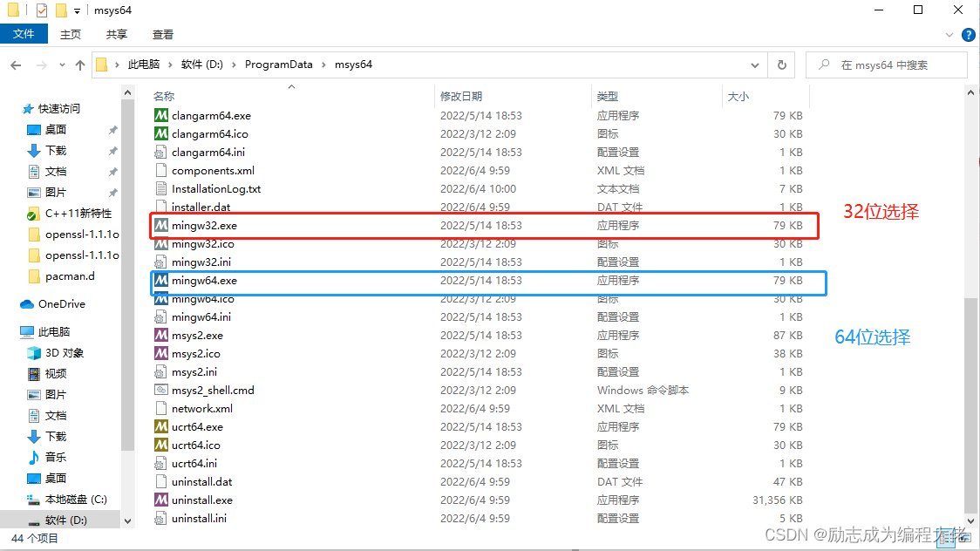
Task: Select 3D 对象 in the navigation pane
Action: 65,352
